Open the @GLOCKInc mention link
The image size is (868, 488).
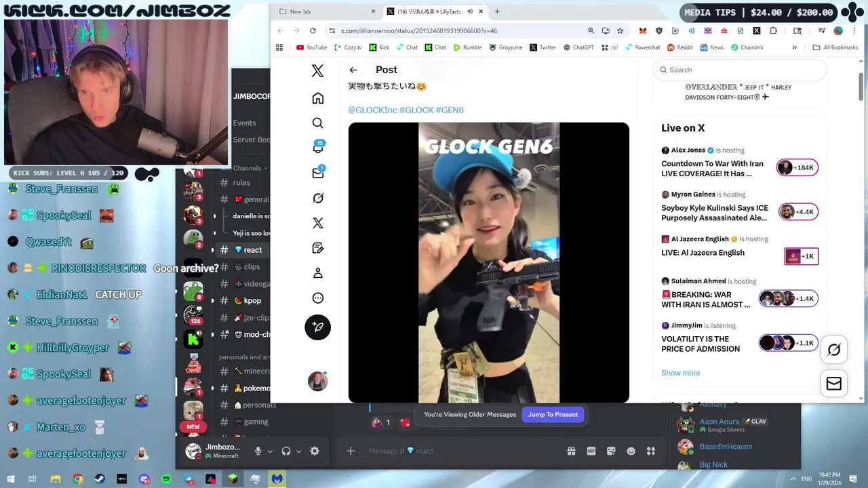point(372,110)
